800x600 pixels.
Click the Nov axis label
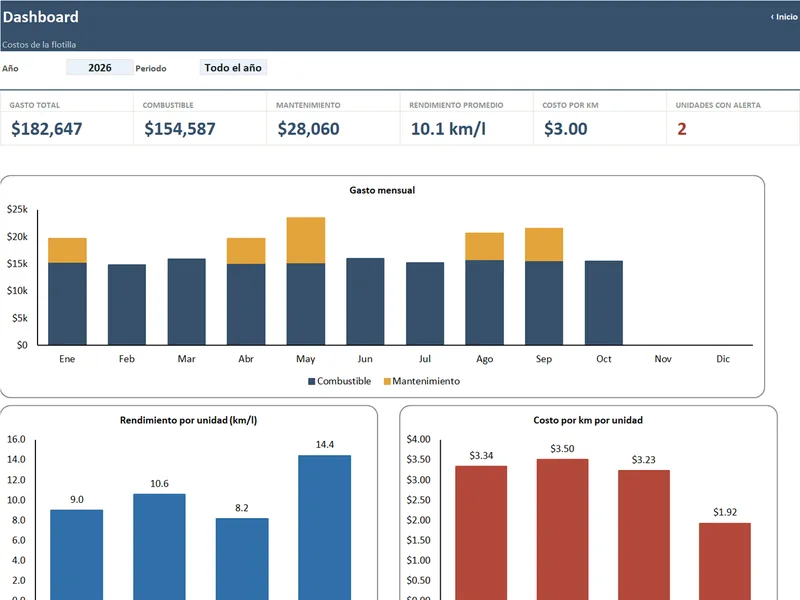point(663,359)
